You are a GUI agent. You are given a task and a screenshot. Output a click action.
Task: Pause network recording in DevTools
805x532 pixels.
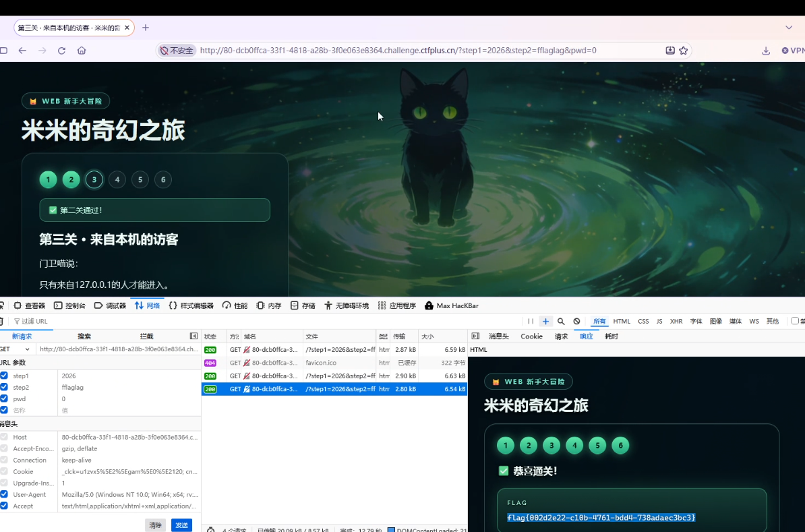531,322
